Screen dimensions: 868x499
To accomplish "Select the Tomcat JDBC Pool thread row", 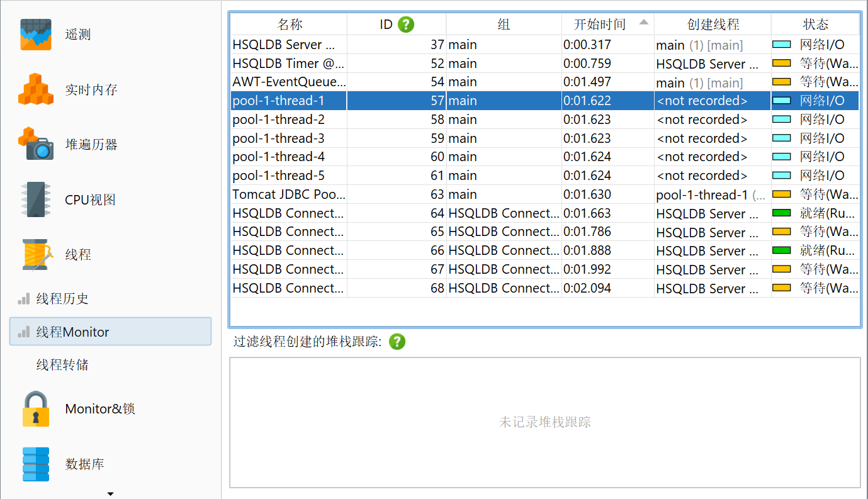I will pos(545,194).
